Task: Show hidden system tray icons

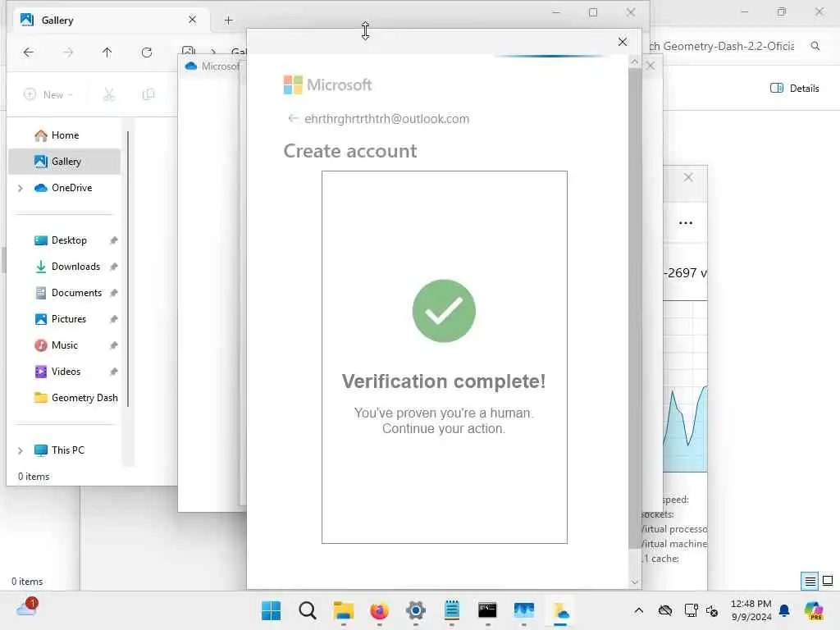Action: tap(638, 610)
